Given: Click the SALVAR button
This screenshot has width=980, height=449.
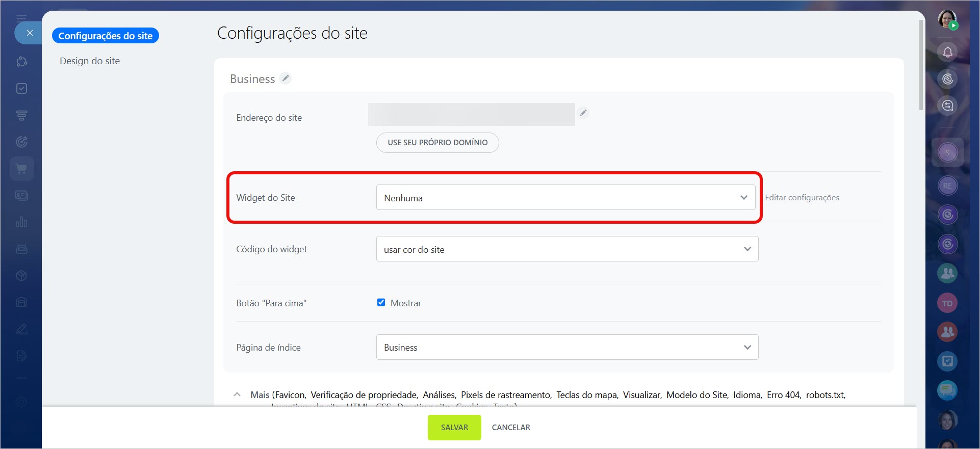Looking at the screenshot, I should [454, 427].
